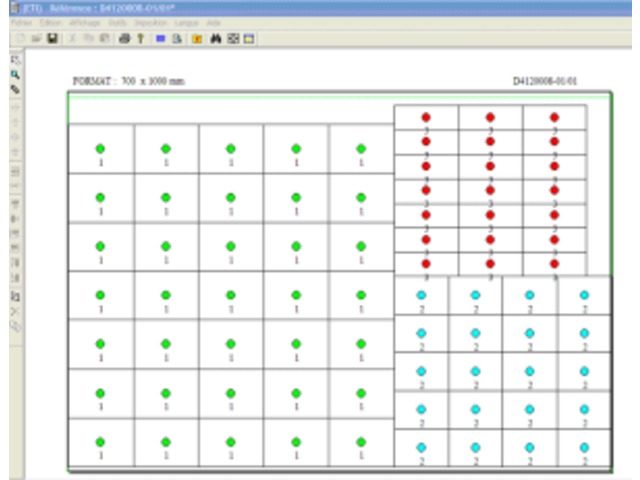Open the Langue menu
The height and width of the screenshot is (480, 640).
(186, 22)
